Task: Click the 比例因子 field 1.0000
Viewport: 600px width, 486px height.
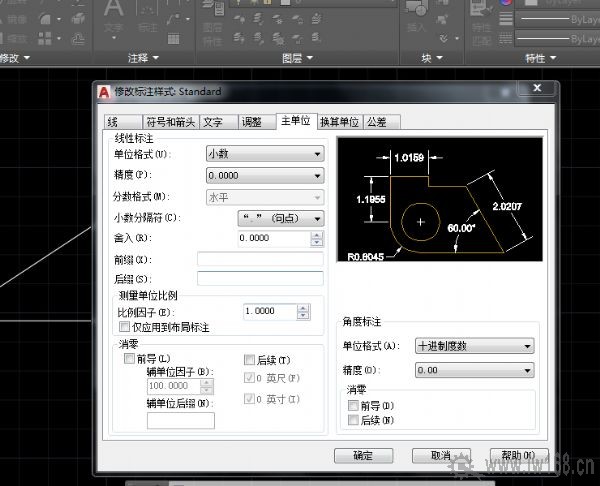Action: coord(270,311)
